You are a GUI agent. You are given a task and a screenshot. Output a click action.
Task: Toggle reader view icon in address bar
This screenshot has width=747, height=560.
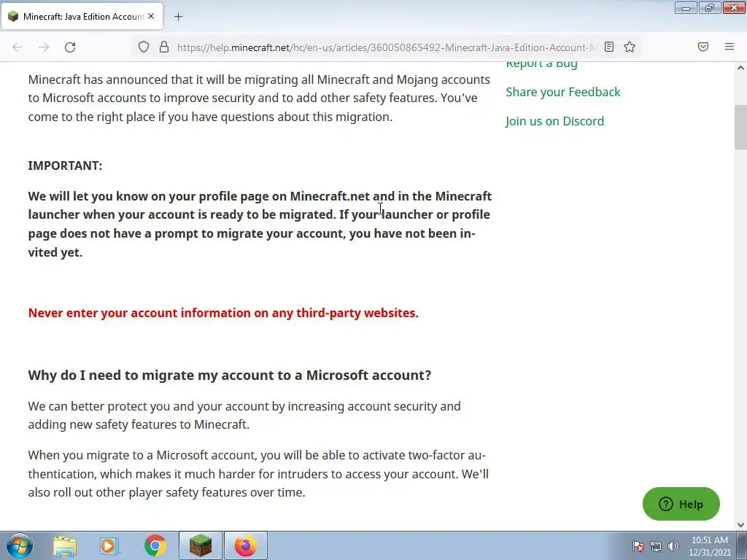(609, 47)
